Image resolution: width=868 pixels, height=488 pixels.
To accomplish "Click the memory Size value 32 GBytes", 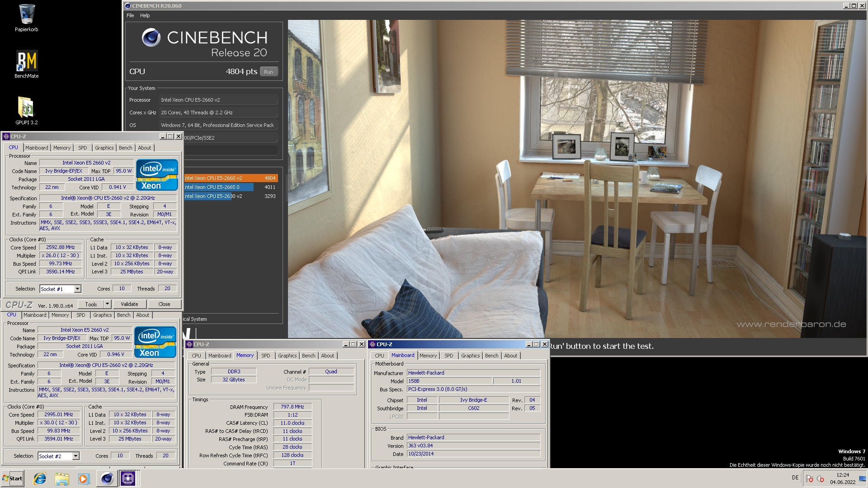I will coord(234,380).
